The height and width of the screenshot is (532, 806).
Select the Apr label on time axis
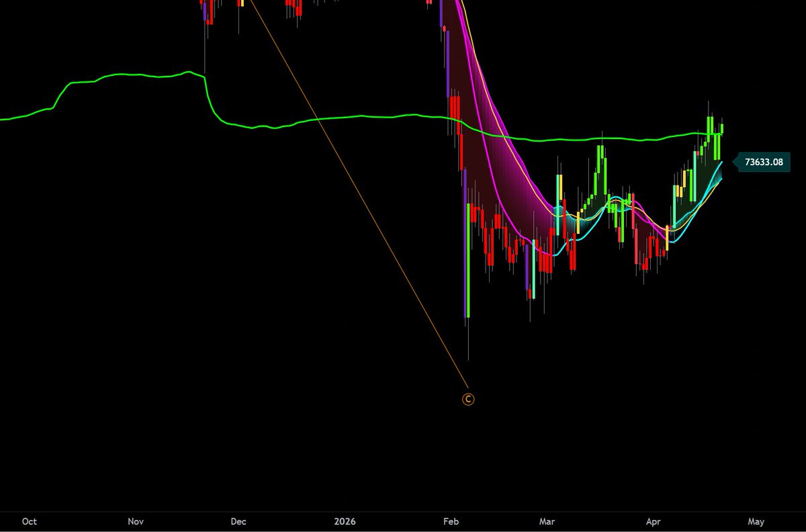pyautogui.click(x=653, y=521)
